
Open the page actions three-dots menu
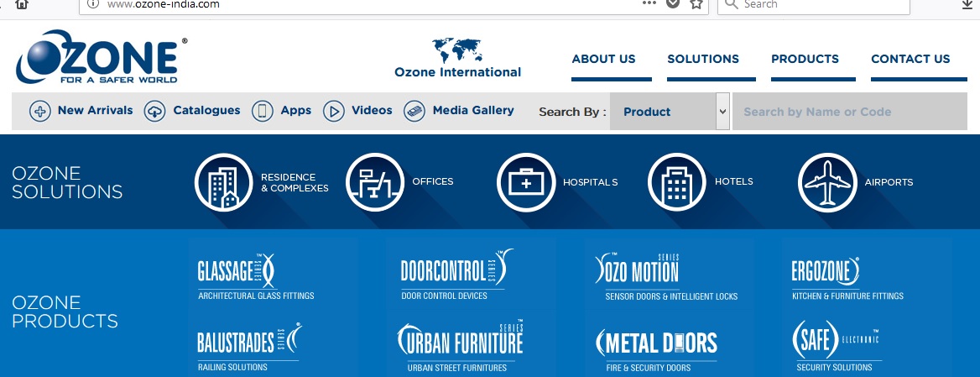[649, 3]
